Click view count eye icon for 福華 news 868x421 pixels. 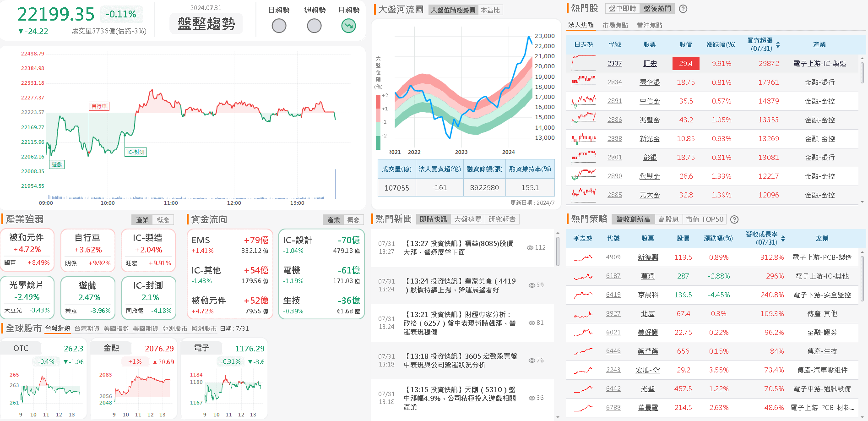coord(530,248)
